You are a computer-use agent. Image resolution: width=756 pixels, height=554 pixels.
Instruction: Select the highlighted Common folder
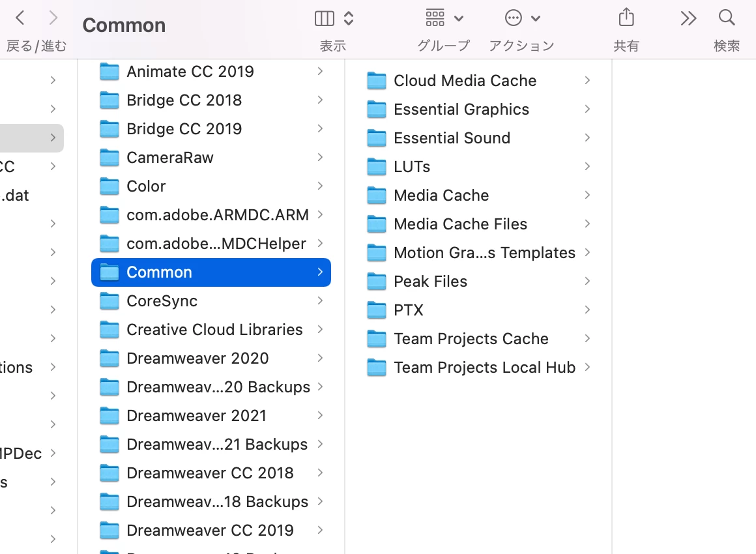tap(211, 272)
